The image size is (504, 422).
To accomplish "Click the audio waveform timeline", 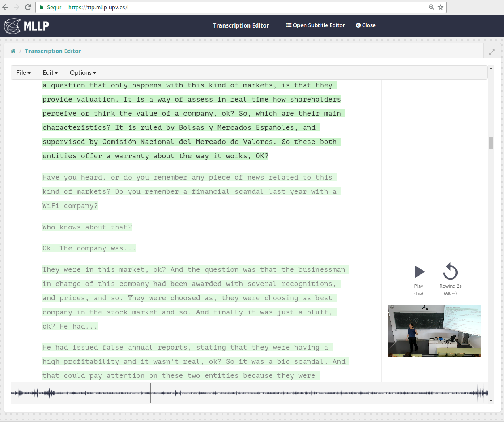I will tap(249, 392).
